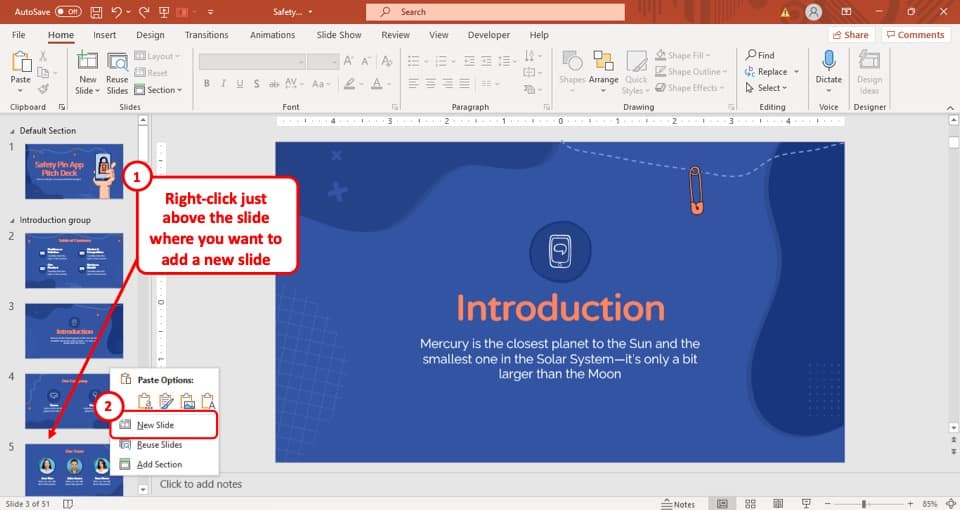This screenshot has width=960, height=510.
Task: Click Shape Fill button
Action: coord(683,55)
